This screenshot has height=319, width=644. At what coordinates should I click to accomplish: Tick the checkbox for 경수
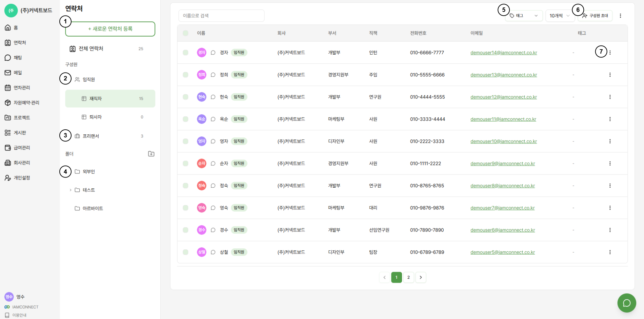tap(185, 230)
